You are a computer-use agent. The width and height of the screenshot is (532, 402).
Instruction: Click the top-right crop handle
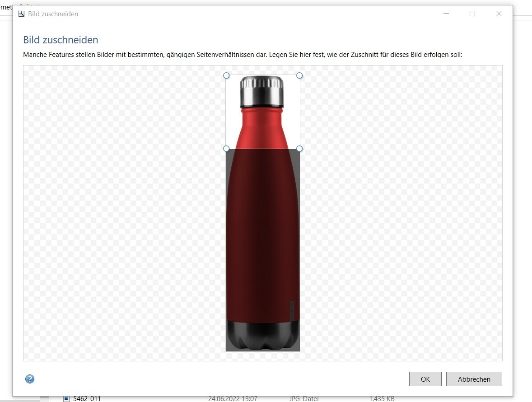coord(299,75)
